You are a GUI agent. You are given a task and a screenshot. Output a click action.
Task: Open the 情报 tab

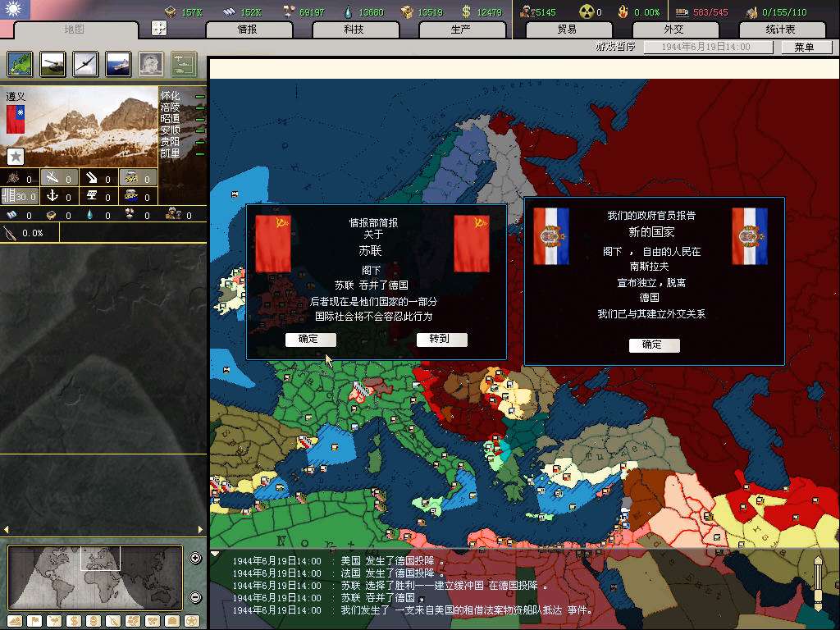pos(248,30)
